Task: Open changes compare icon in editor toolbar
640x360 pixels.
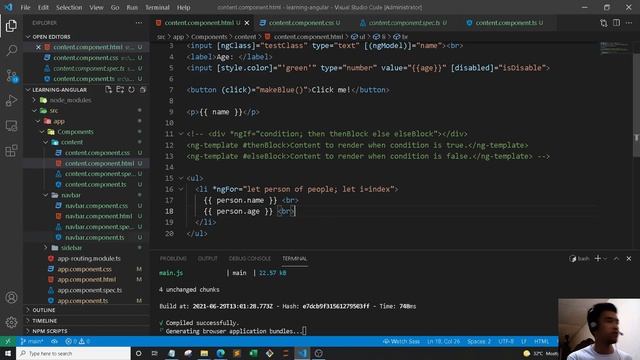Action: click(x=604, y=23)
